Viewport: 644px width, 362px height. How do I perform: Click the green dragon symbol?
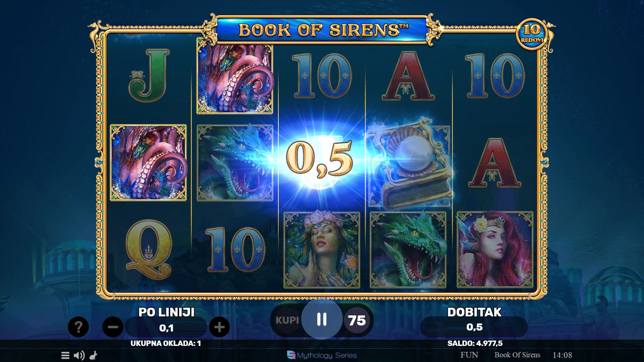[x=408, y=249]
